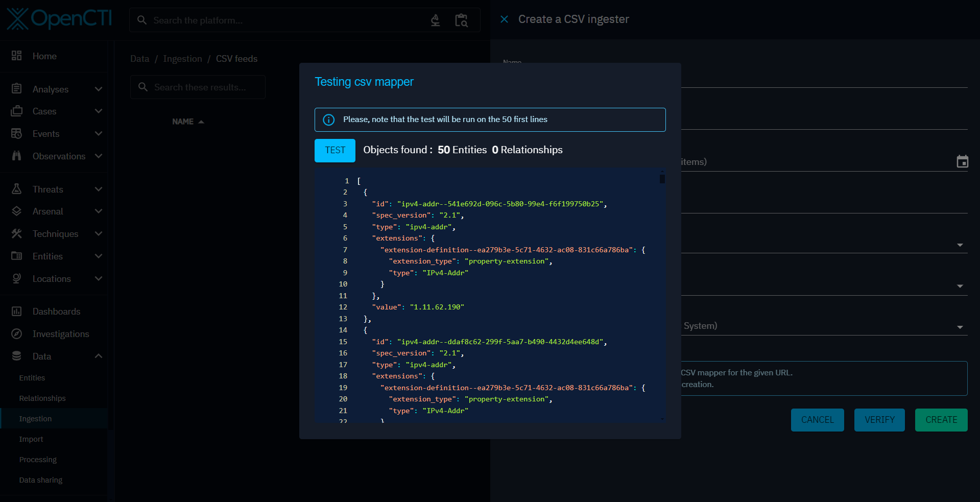Click the info icon in test notice
The width and height of the screenshot is (980, 502).
pos(329,119)
